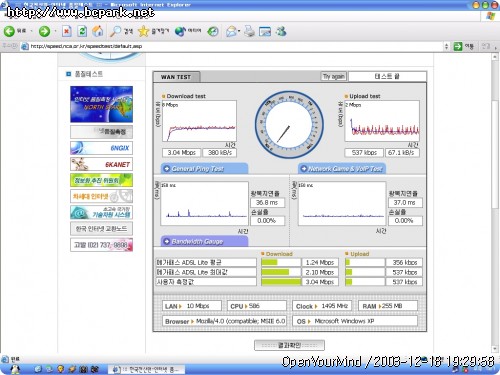This screenshot has height=375, width=500.
Task: Open Search with the magnifier icon
Action: 116,31
